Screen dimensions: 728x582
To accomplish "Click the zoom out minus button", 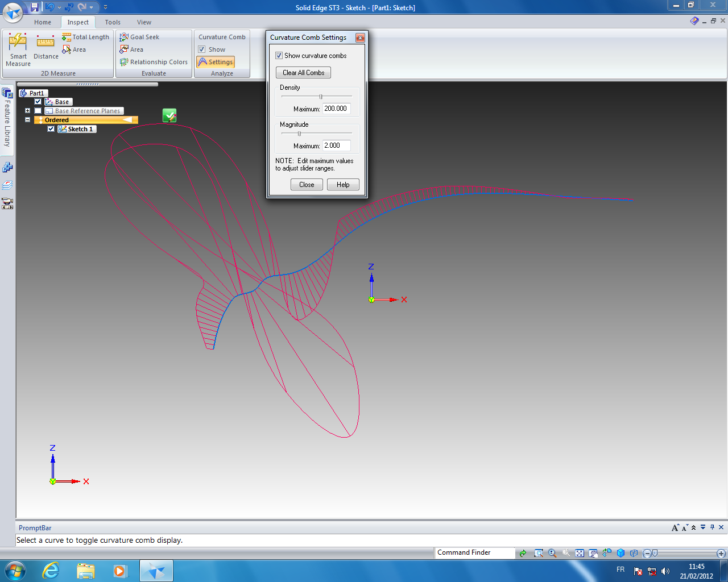I will pyautogui.click(x=647, y=554).
